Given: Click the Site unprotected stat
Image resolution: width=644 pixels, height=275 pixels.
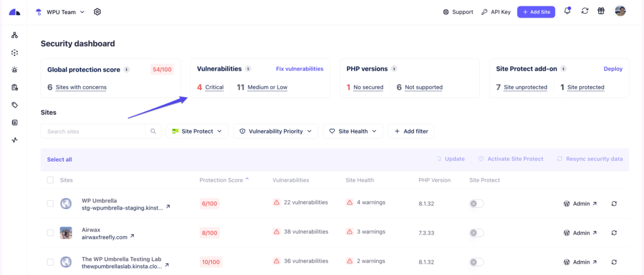Looking at the screenshot, I should click(521, 87).
